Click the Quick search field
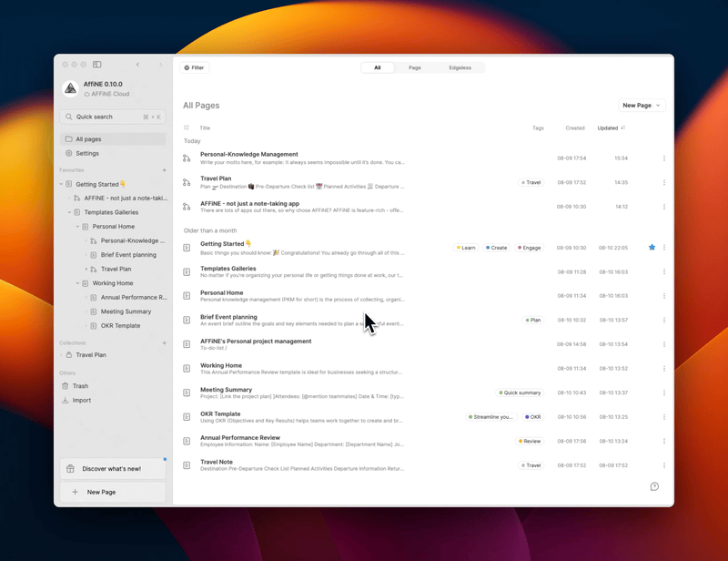The height and width of the screenshot is (561, 728). point(113,117)
